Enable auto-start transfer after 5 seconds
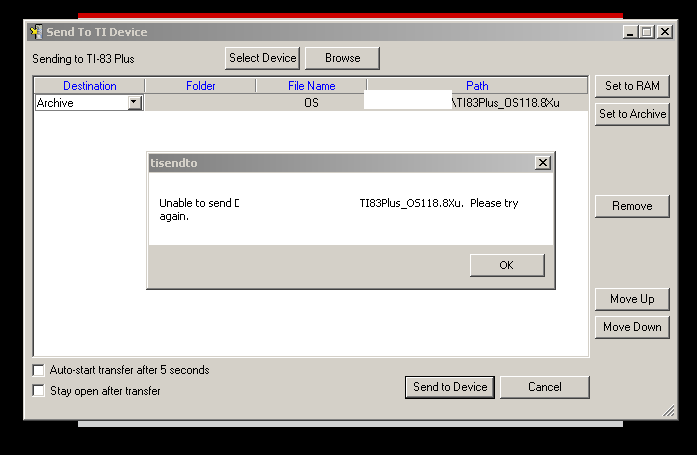Image resolution: width=697 pixels, height=455 pixels. (39, 370)
